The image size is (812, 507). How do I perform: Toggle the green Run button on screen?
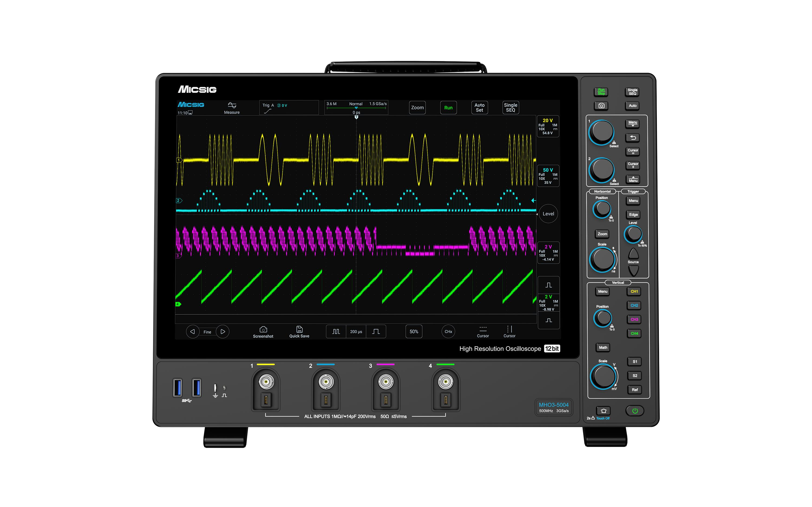click(448, 108)
